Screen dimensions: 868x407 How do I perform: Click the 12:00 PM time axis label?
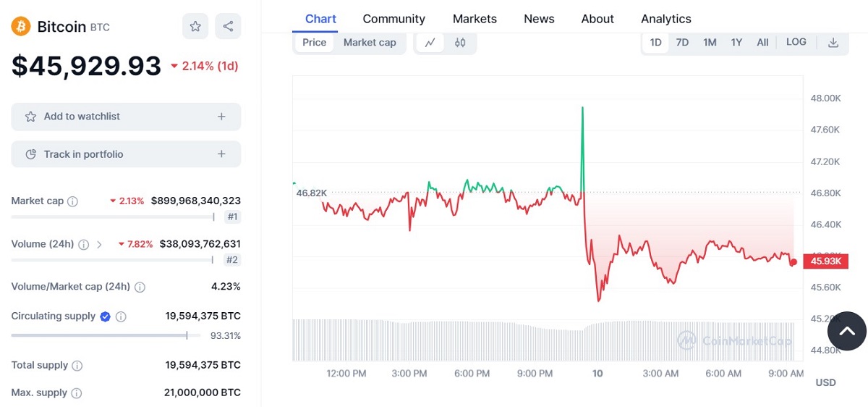click(346, 374)
